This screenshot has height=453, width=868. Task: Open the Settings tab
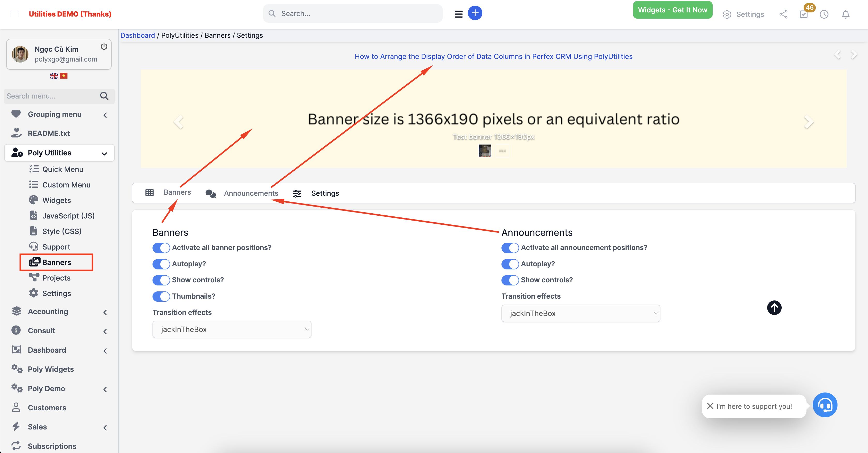[x=325, y=193]
